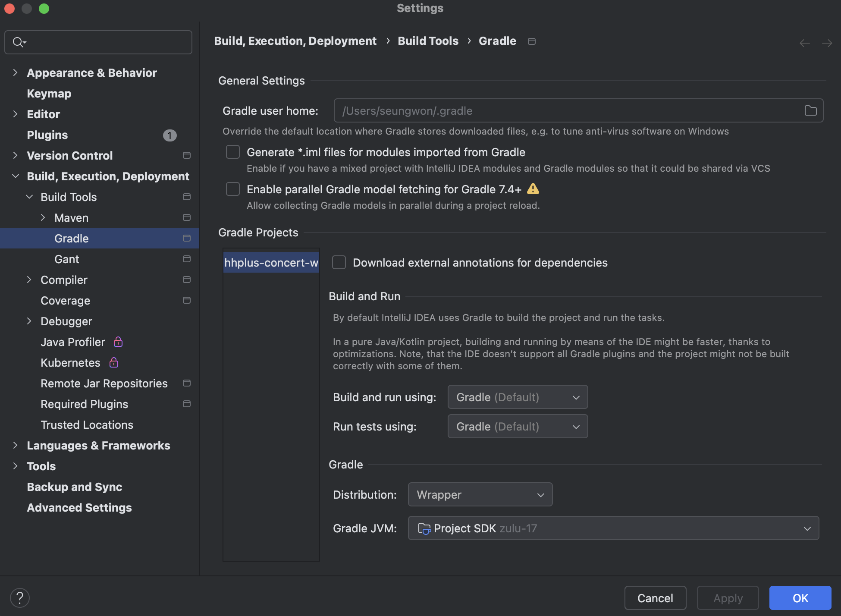Confirm settings with the OK button
841x616 pixels.
(800, 598)
